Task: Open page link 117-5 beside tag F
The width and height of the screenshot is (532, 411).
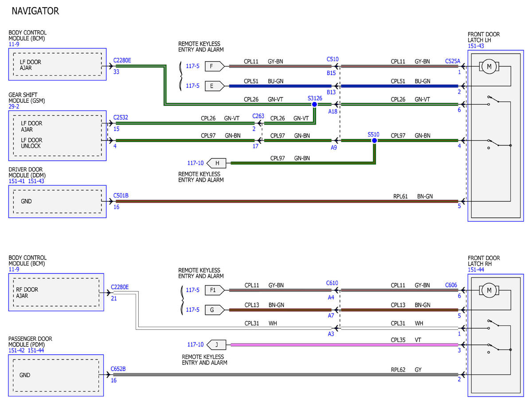Action: (x=192, y=67)
